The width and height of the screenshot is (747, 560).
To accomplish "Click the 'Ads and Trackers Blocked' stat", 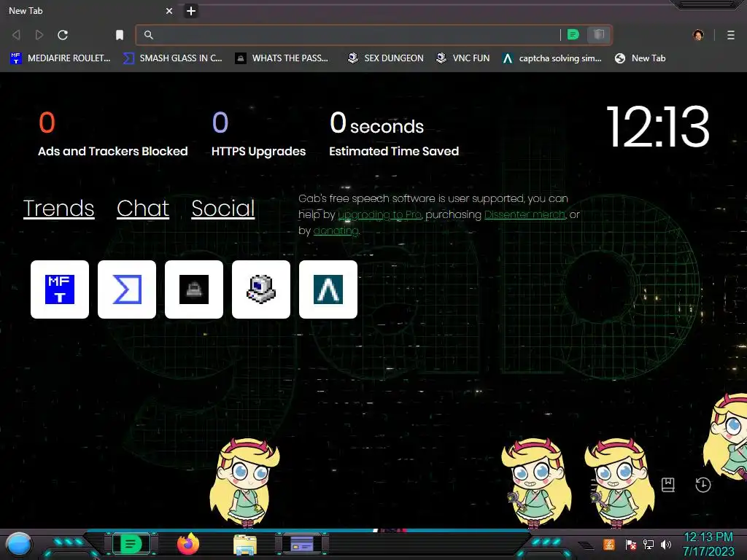I will [113, 134].
